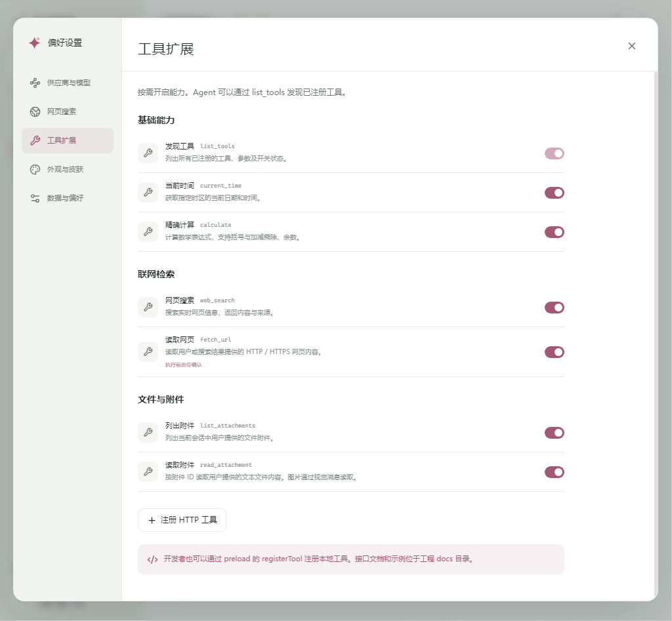Toggle the list_tools 发现工具 switch
672x621 pixels.
[554, 153]
